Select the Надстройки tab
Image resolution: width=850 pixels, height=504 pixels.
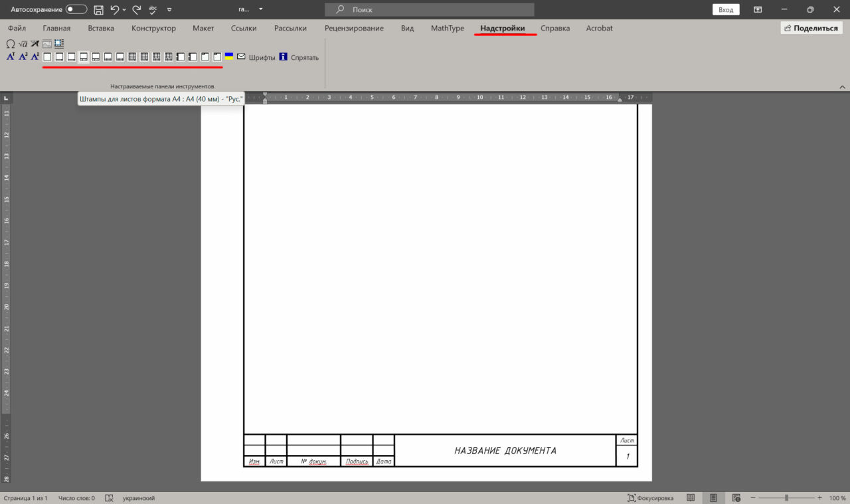pyautogui.click(x=503, y=29)
